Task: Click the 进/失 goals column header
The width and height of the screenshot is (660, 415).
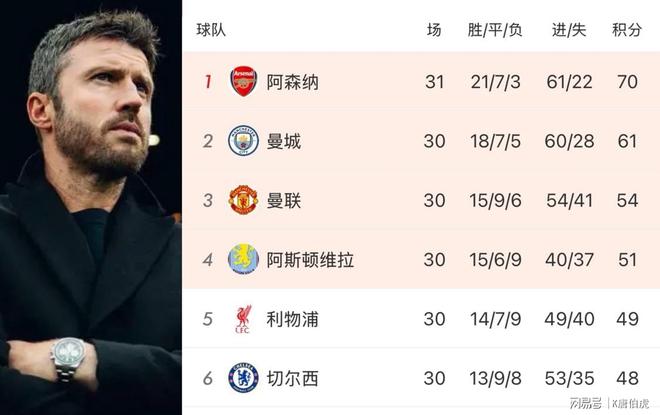Action: click(x=568, y=29)
